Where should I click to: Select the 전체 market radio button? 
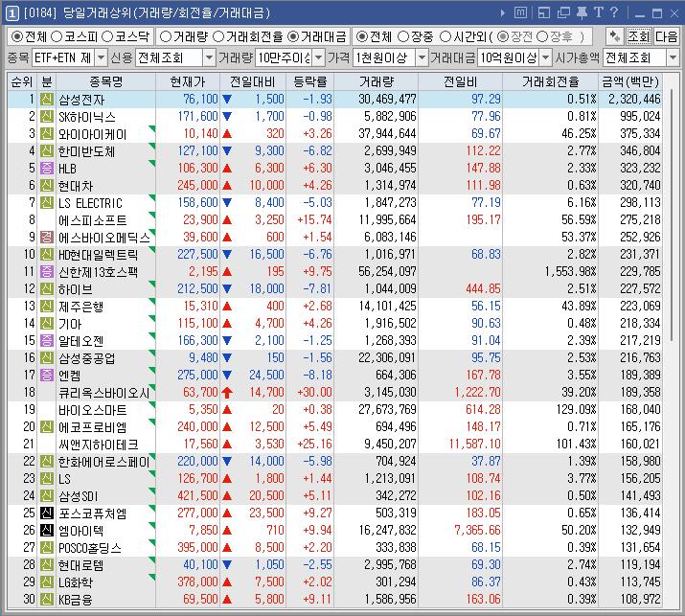tap(17, 36)
